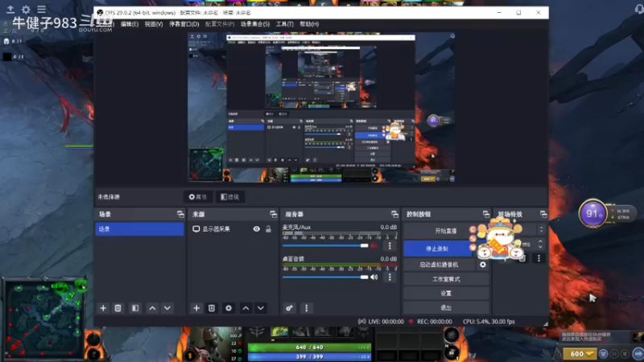
Task: Open the game hamburger menu at top-left
Action: [x=42, y=9]
